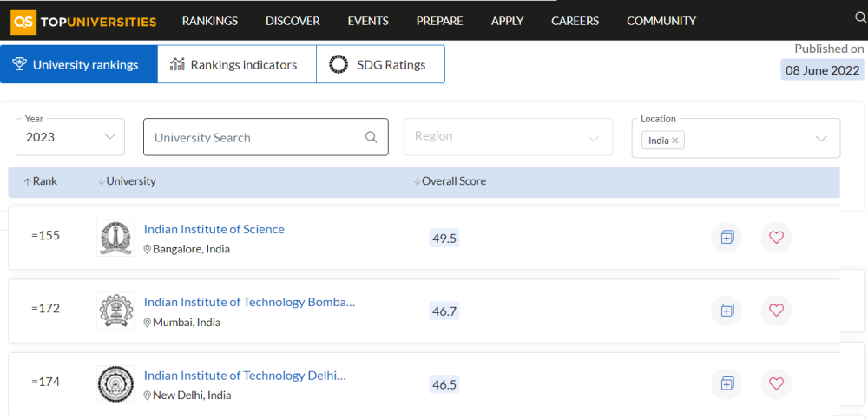
Task: Open the Year 2023 dropdown
Action: (70, 137)
